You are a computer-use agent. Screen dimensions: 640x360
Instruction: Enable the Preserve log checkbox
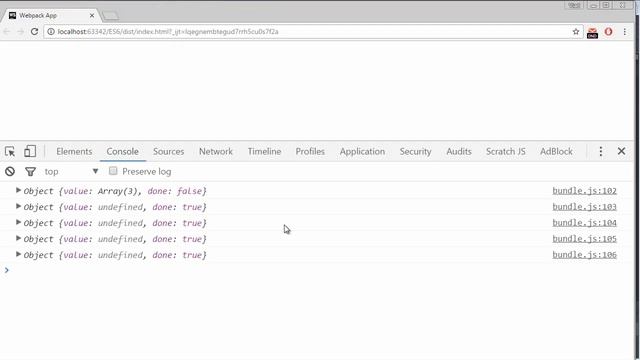click(113, 171)
